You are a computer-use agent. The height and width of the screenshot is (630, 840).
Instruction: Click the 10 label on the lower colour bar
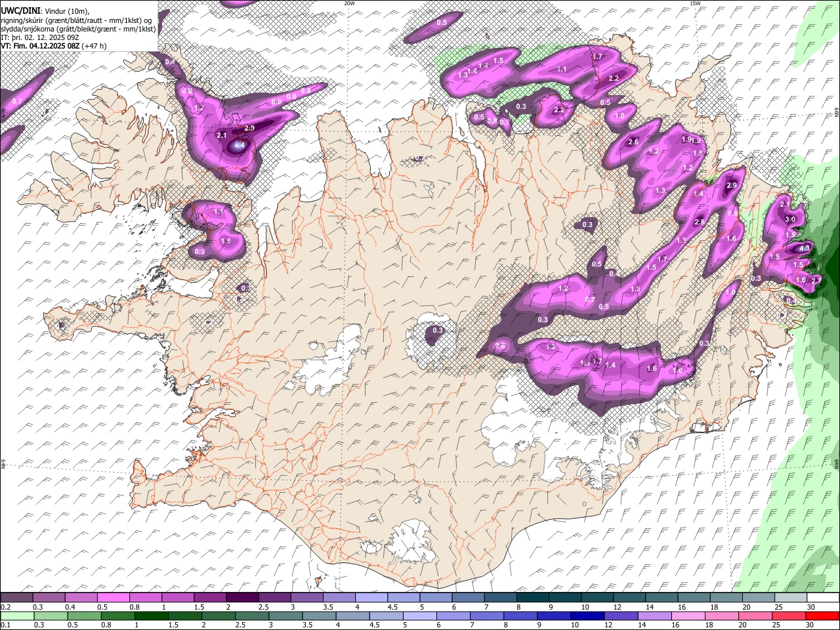(x=575, y=625)
